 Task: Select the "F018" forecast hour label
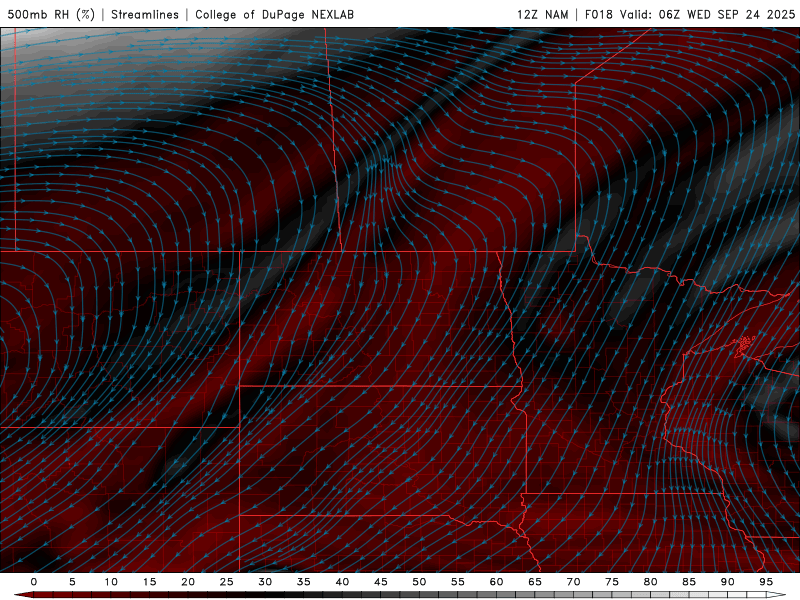click(x=598, y=14)
